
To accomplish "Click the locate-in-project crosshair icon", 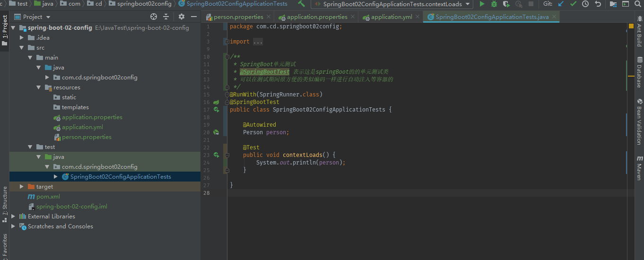I will coord(154,17).
